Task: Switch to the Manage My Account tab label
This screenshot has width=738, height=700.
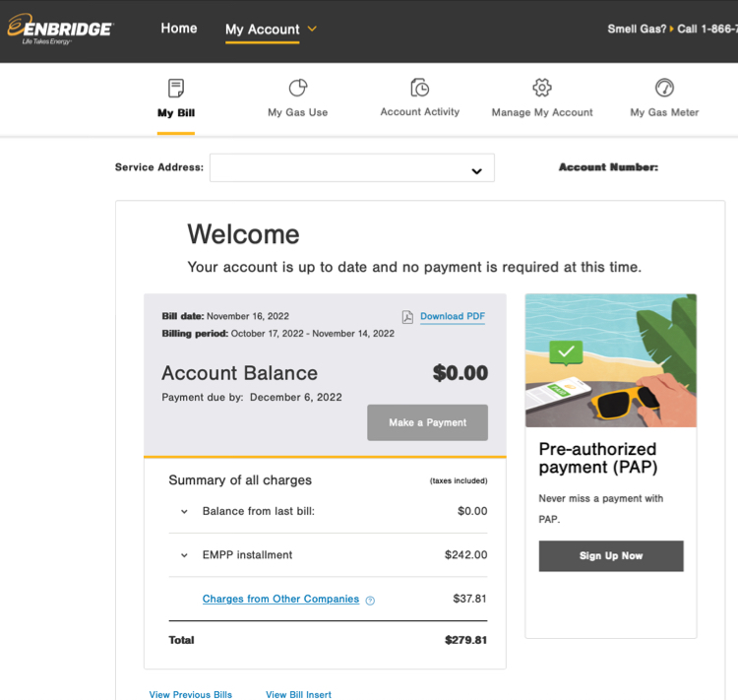Action: pyautogui.click(x=542, y=112)
